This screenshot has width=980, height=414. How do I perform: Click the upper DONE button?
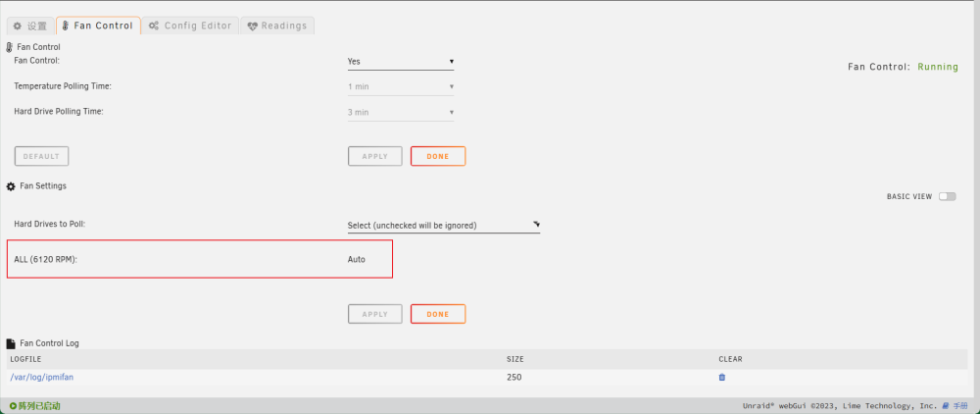click(x=438, y=156)
